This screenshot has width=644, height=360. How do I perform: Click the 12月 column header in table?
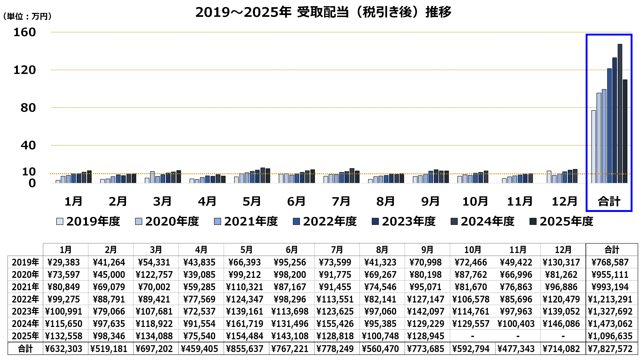[x=563, y=250]
